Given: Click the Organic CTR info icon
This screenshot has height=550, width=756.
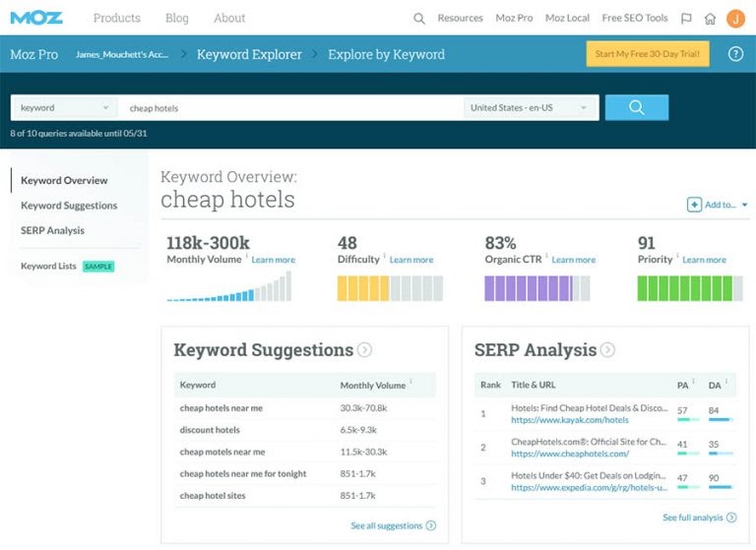Looking at the screenshot, I should [546, 256].
